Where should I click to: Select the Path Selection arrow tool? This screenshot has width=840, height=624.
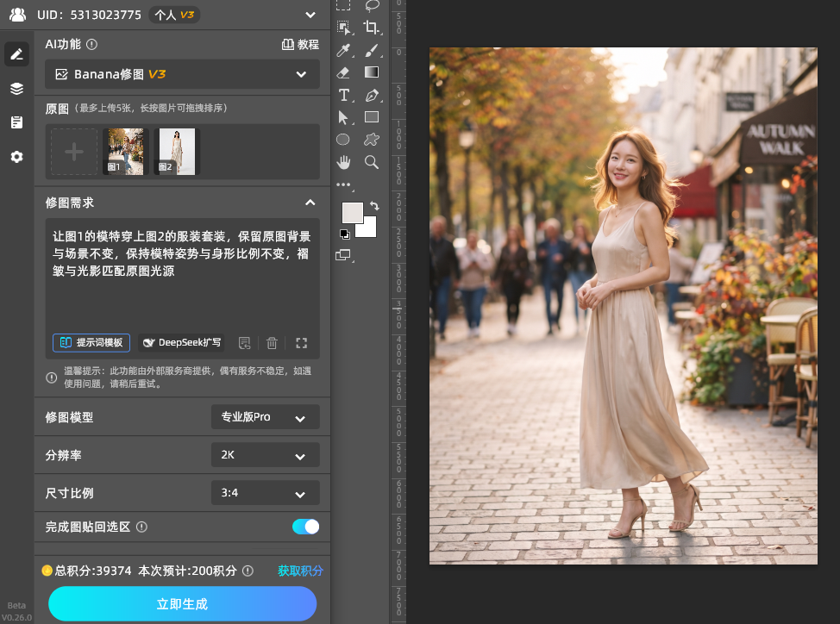(x=343, y=117)
